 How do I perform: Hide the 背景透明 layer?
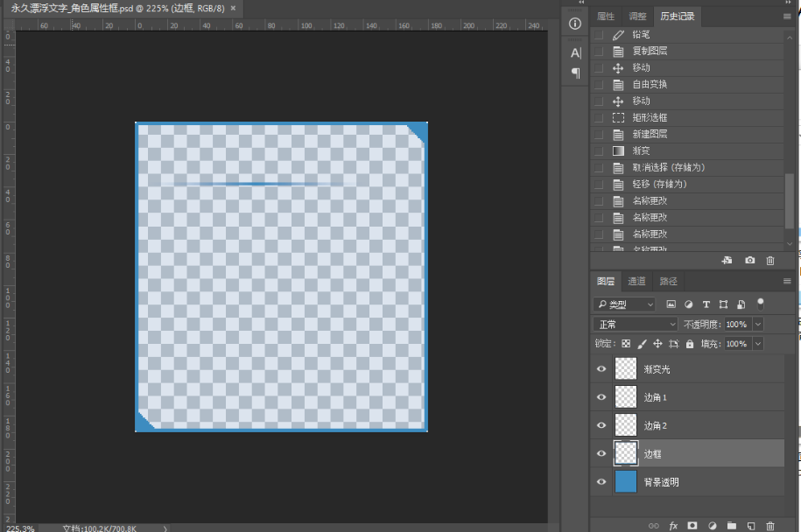click(601, 482)
